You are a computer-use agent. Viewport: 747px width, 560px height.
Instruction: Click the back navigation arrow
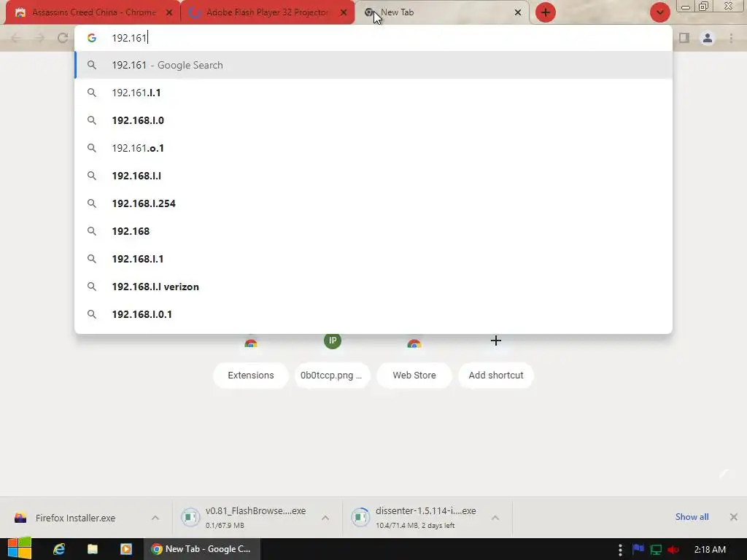click(16, 38)
